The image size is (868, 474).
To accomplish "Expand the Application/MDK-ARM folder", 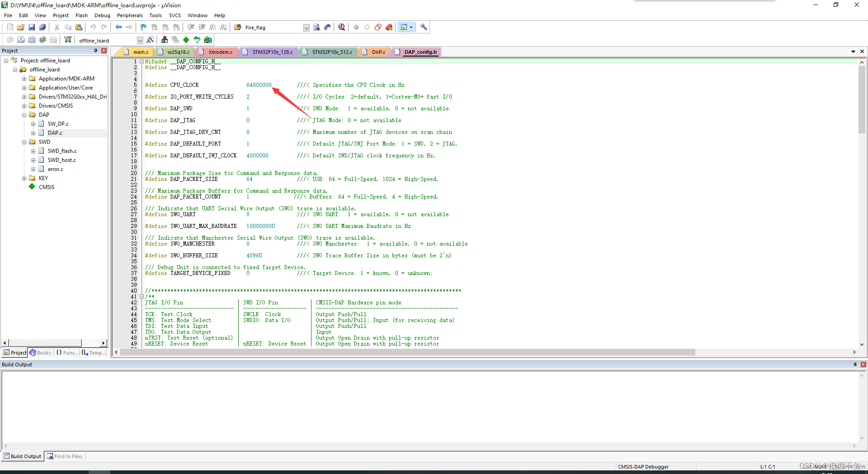I will click(24, 79).
